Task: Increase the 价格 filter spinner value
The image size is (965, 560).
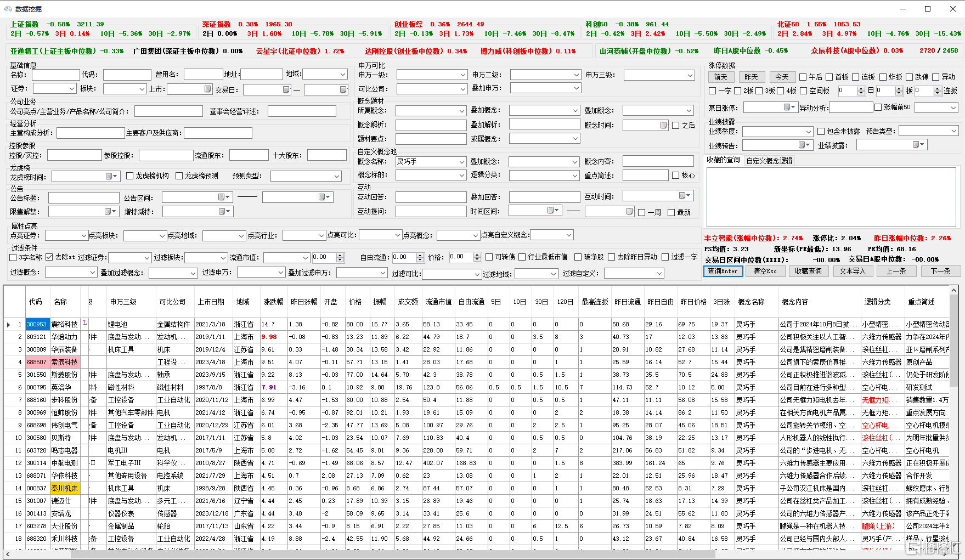Action: tap(477, 255)
